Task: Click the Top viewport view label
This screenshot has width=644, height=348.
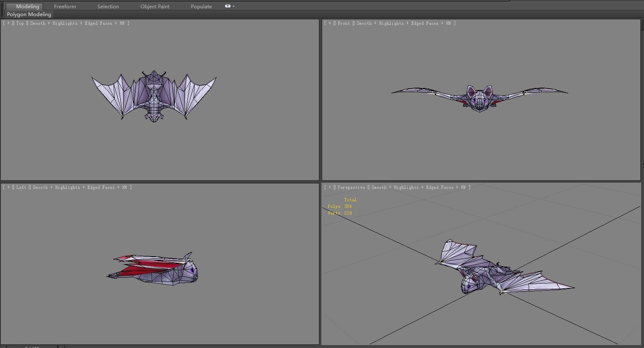Action: point(20,23)
